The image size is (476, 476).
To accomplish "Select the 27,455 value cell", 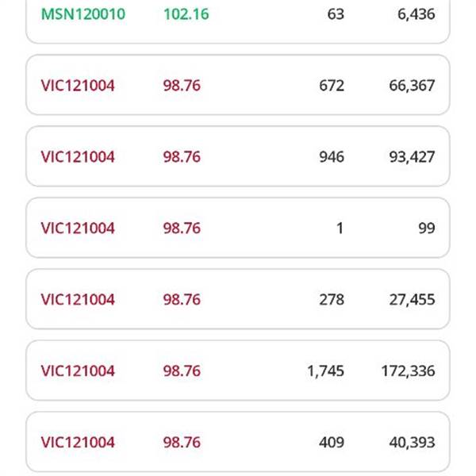I will pyautogui.click(x=412, y=300).
